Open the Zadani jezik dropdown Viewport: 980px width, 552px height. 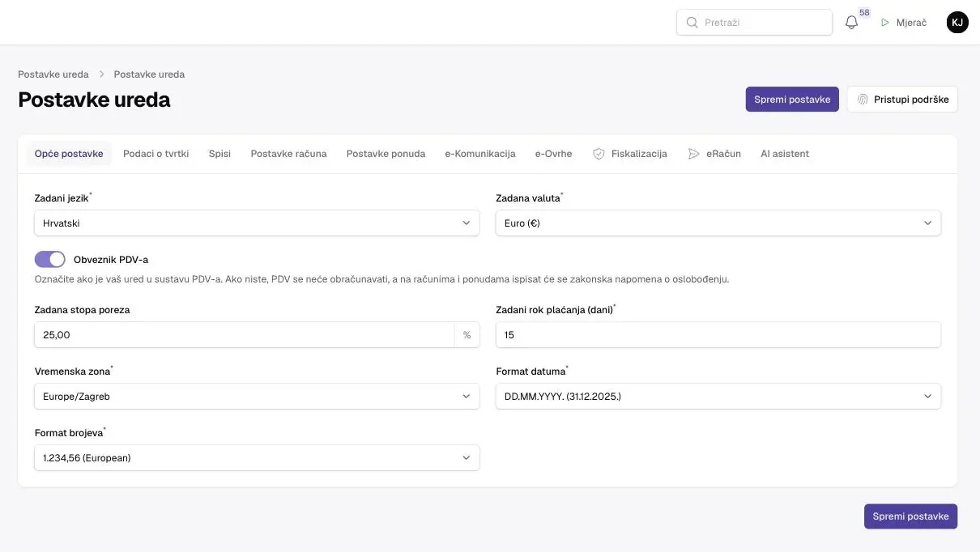point(257,223)
